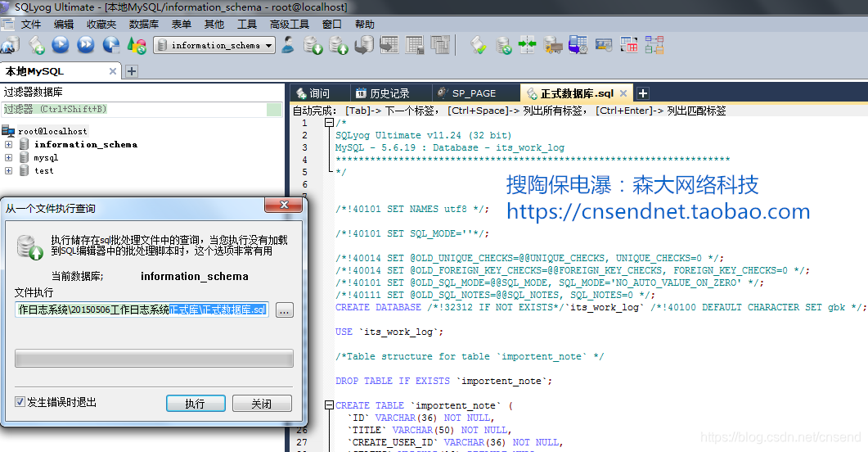Select the mysql database in the tree
Screen dimensions: 868x452
pyautogui.click(x=46, y=158)
